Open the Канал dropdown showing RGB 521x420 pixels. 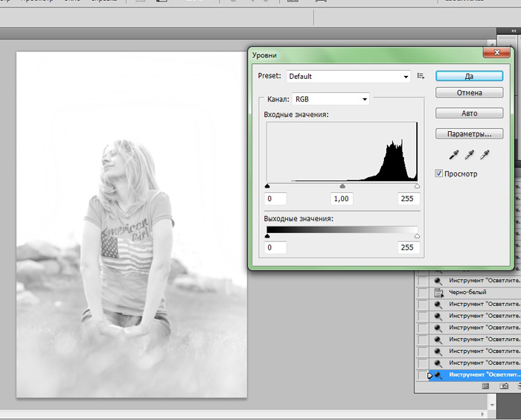pos(330,99)
